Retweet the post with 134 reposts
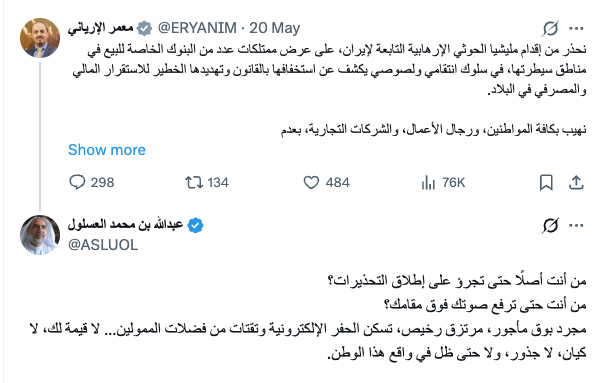This screenshot has height=383, width=601. 207,182
